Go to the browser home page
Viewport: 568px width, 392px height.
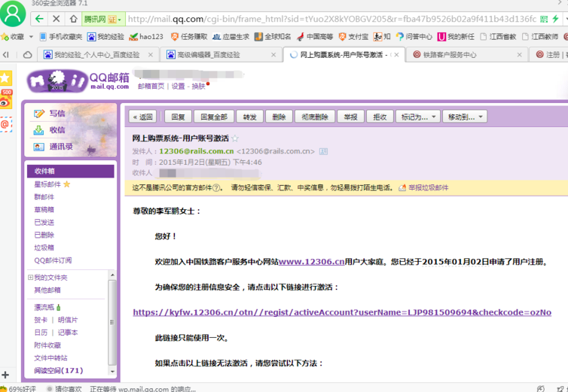[73, 19]
